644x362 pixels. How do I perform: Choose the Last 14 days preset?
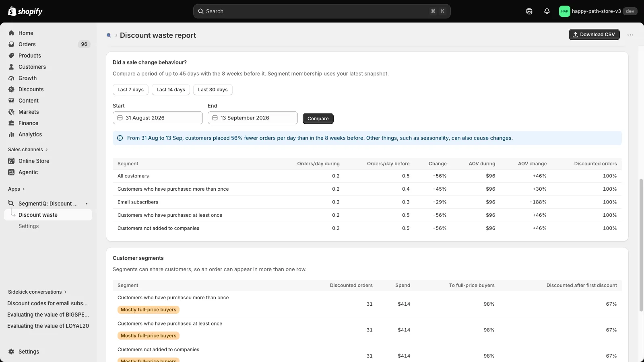171,90
